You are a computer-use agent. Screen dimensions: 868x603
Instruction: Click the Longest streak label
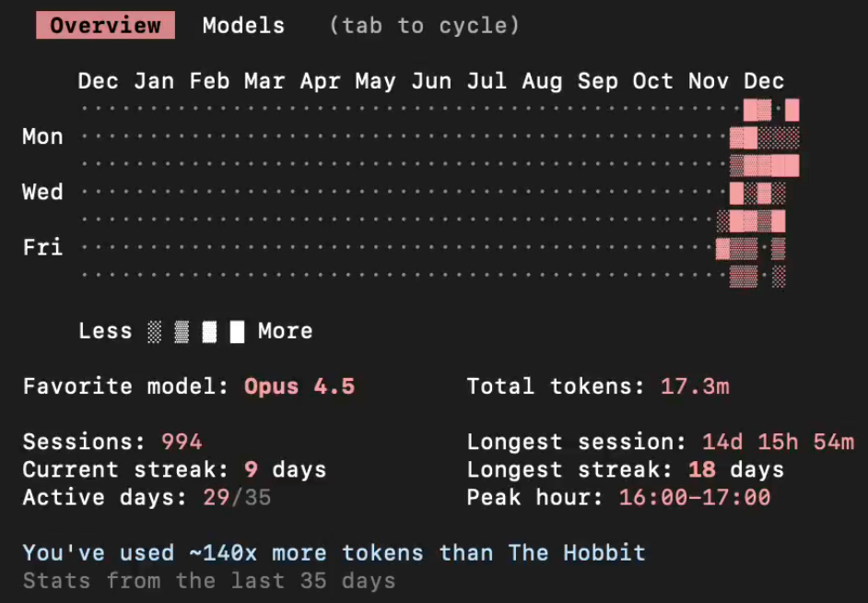point(570,469)
